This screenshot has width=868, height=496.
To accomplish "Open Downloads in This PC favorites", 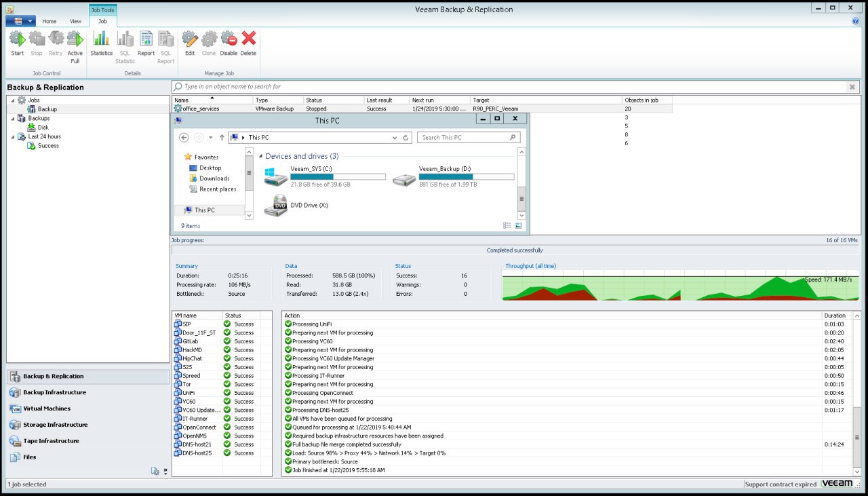I will click(x=214, y=178).
